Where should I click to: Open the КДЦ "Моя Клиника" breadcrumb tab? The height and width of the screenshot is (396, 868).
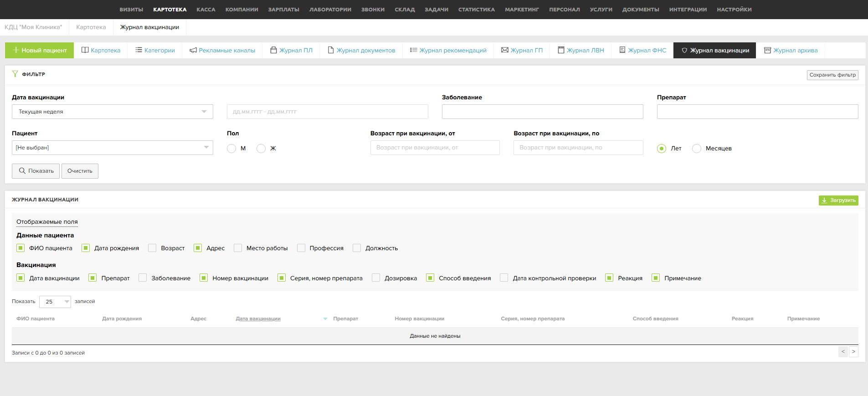point(33,27)
